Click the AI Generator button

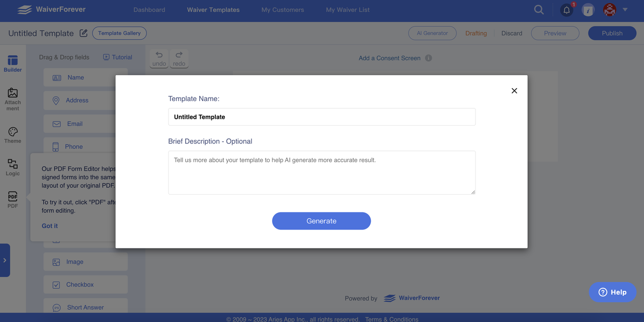click(432, 33)
